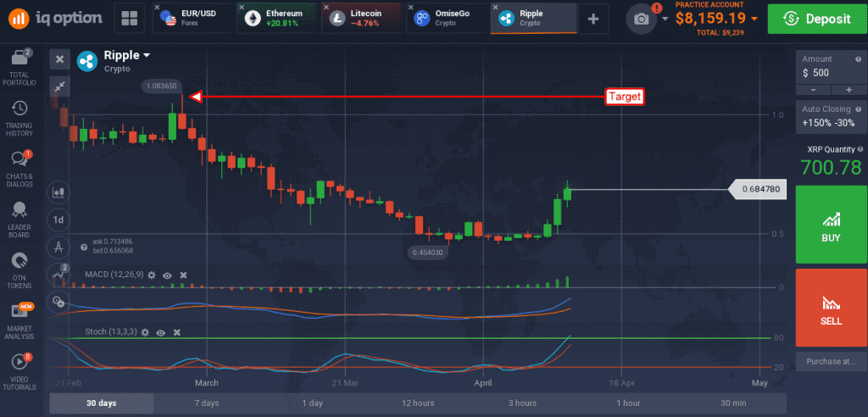Open the Total Portfolio briefcase icon
The height and width of the screenshot is (417, 868).
click(x=20, y=58)
